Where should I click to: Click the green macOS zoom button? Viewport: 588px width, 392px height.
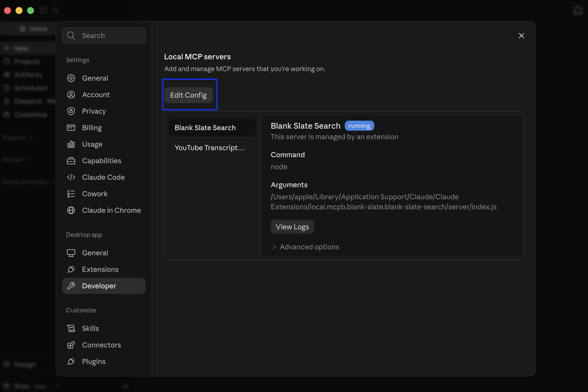pos(31,11)
